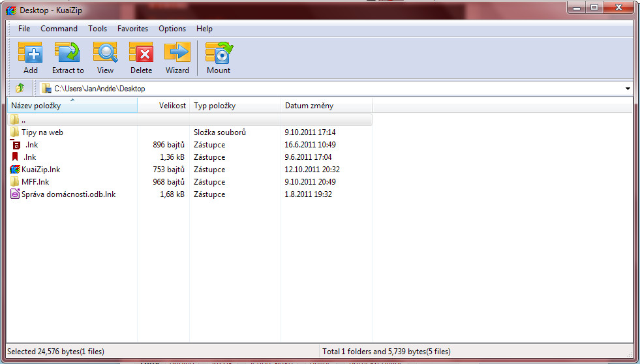Click icon of the 896 bajtů .lnk file
640x364 pixels.
pyautogui.click(x=16, y=144)
